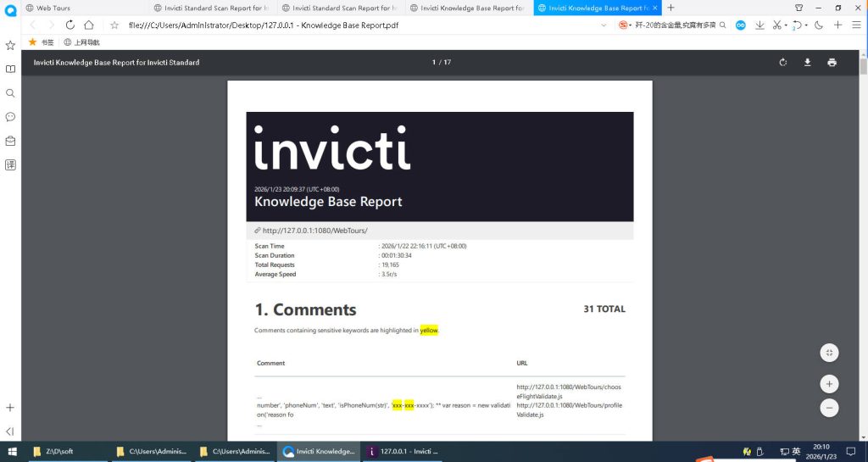868x462 pixels.
Task: Zoom out of the PDF
Action: (x=829, y=408)
